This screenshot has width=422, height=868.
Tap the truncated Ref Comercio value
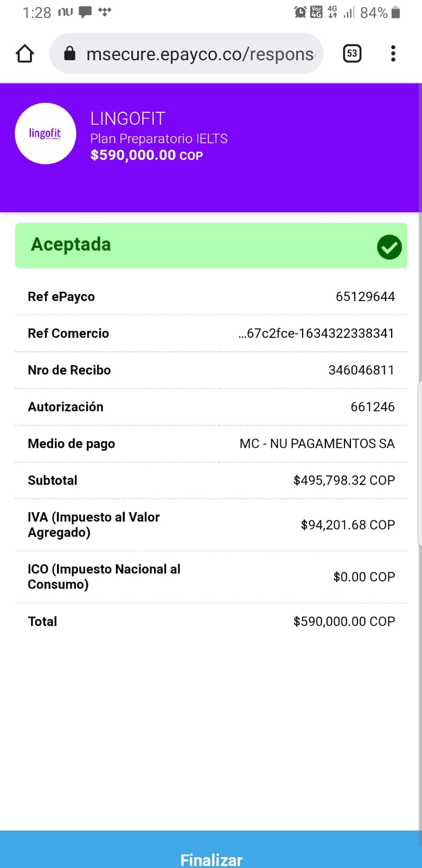coord(316,334)
